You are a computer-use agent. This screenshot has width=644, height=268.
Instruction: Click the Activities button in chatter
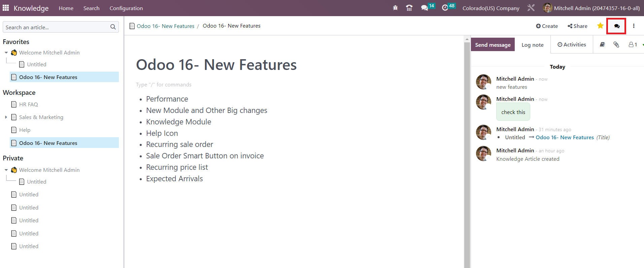[x=572, y=44]
